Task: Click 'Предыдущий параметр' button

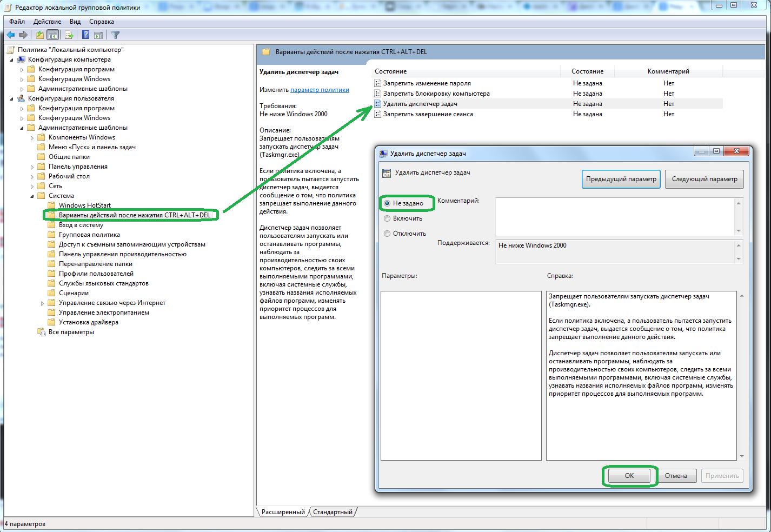Action: 621,179
